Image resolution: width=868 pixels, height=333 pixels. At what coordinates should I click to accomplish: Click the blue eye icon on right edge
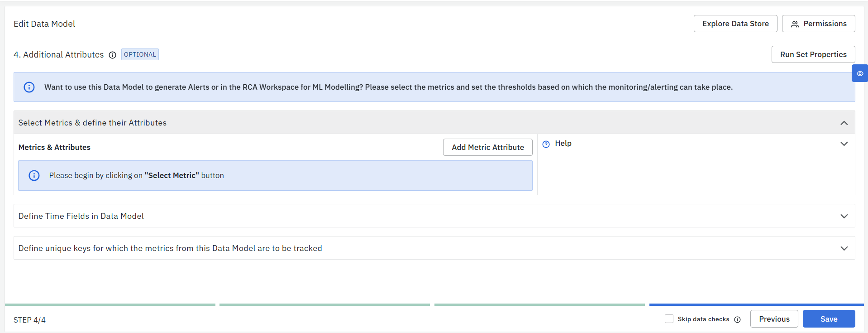pos(860,73)
